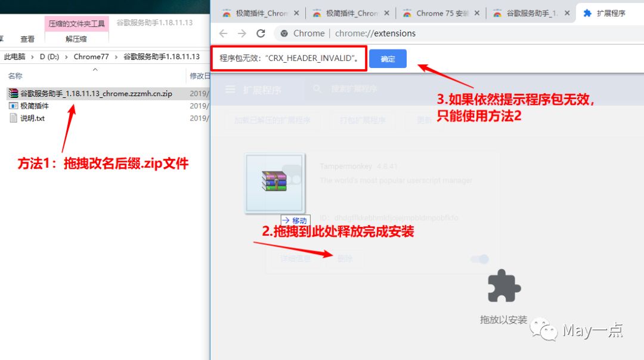Open 详细信息 for Tampermonkey
The width and height of the screenshot is (644, 360).
point(295,259)
